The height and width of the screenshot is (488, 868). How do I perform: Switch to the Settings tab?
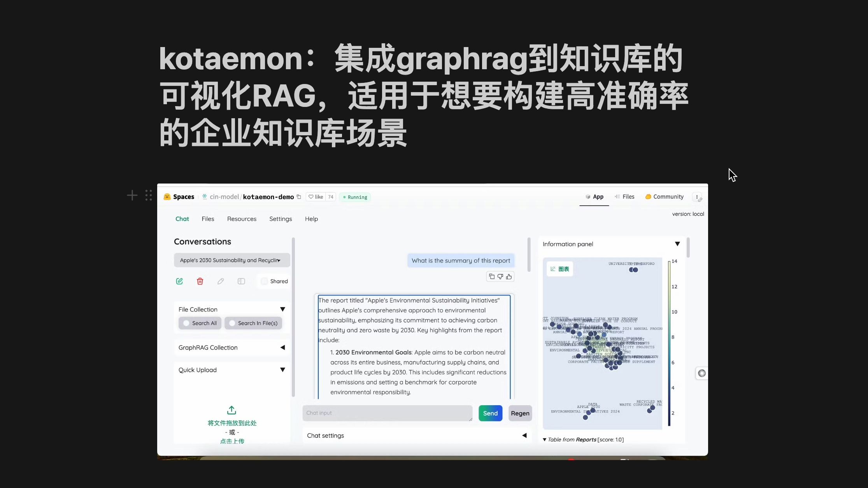(281, 219)
